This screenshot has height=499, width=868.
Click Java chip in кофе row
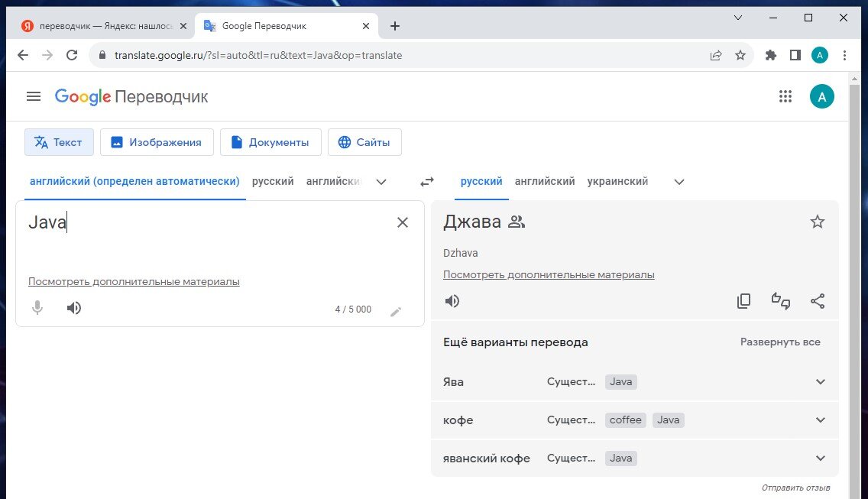(x=668, y=420)
